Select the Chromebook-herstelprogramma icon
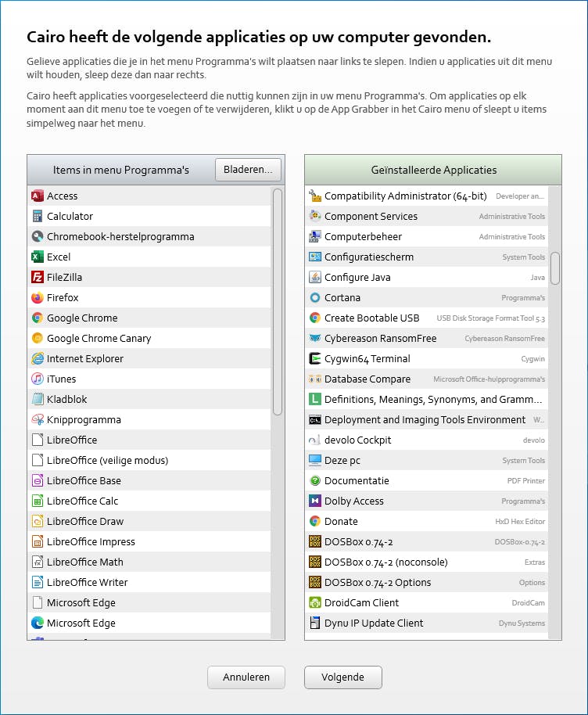Screen dimensions: 588x715 pos(38,236)
